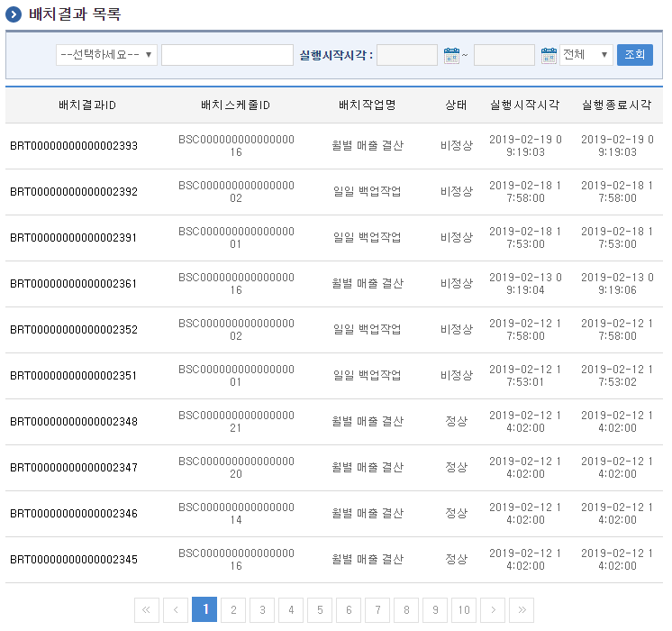This screenshot has width=672, height=631.
Task: Click the 배치결과ID column header
Action: [86, 105]
